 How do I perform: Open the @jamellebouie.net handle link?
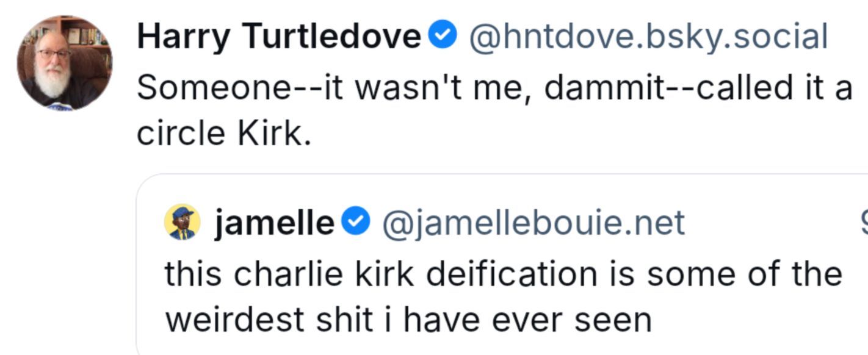pos(533,223)
